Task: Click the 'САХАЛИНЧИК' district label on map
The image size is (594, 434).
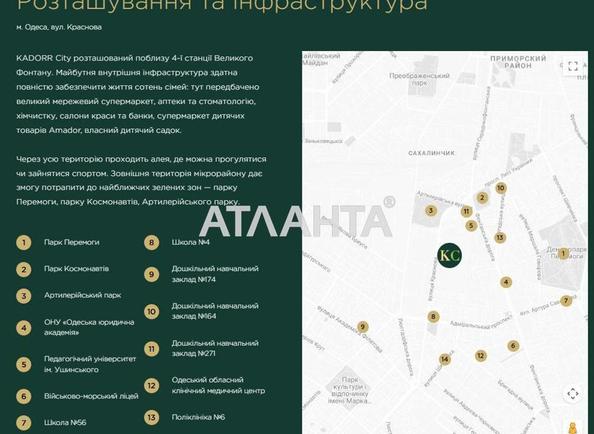Action: [431, 153]
